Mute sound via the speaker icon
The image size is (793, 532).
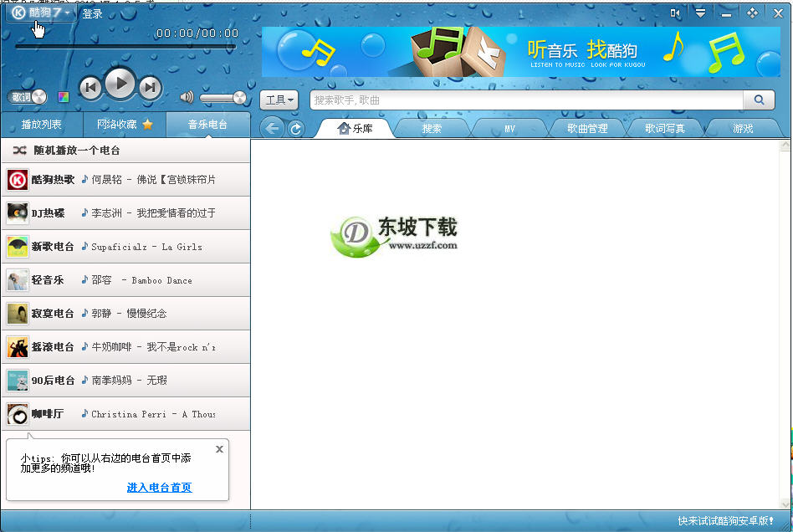187,96
